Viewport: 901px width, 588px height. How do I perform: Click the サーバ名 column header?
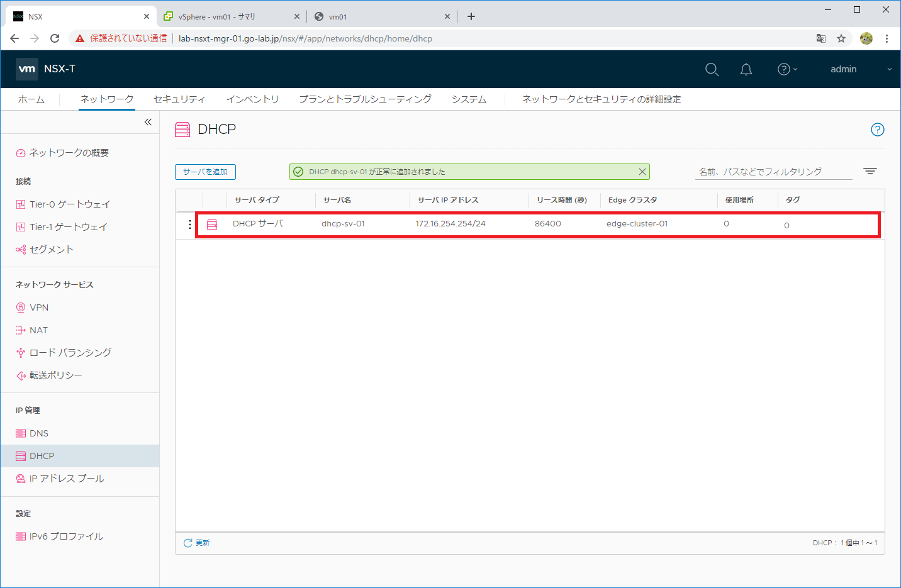click(337, 200)
